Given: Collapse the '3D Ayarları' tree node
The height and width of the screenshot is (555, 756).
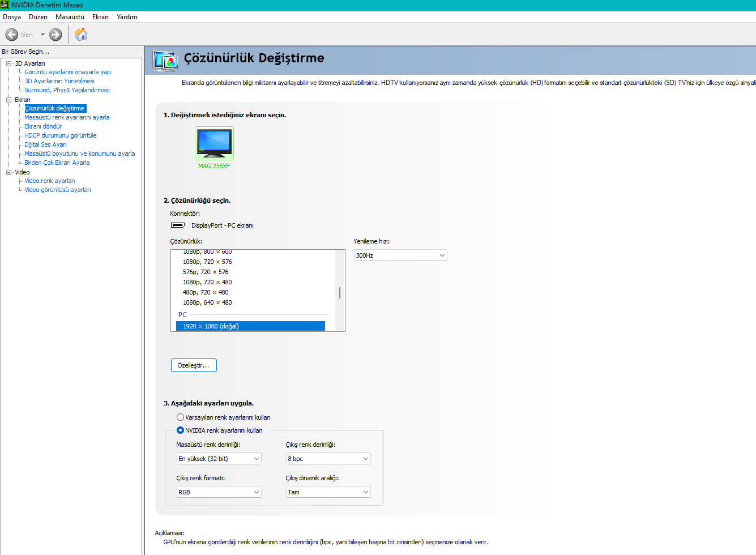Looking at the screenshot, I should pyautogui.click(x=9, y=63).
